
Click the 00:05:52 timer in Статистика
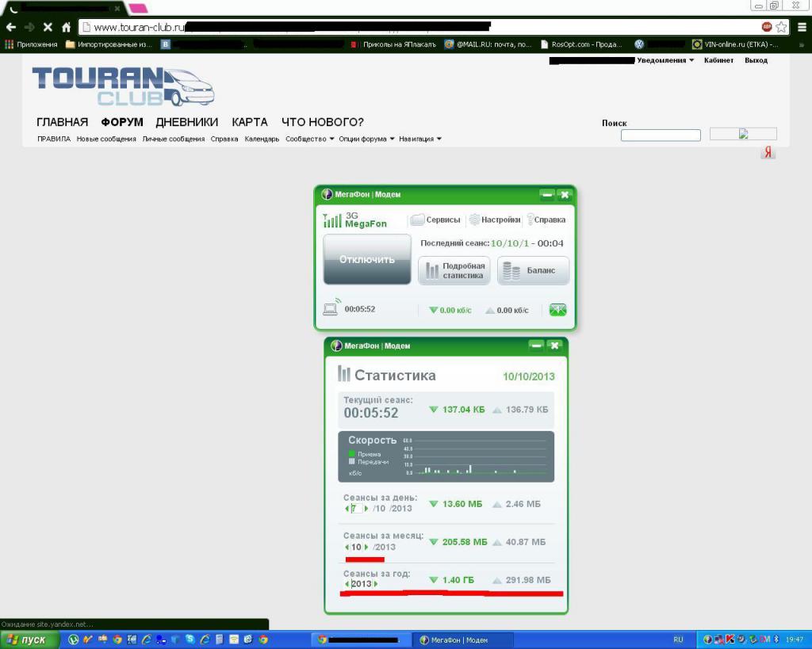[x=371, y=413]
